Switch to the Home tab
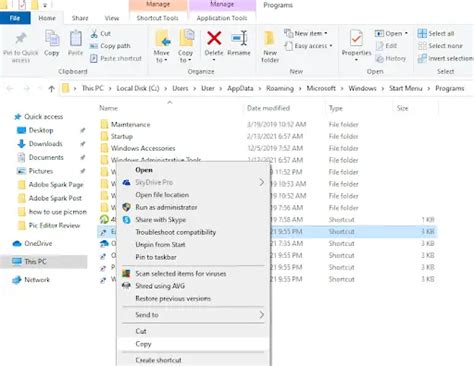The width and height of the screenshot is (474, 366). pos(47,18)
